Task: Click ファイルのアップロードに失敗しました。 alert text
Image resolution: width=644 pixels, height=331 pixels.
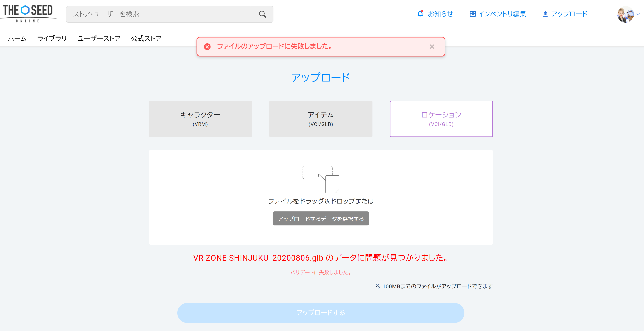Action: [x=274, y=46]
